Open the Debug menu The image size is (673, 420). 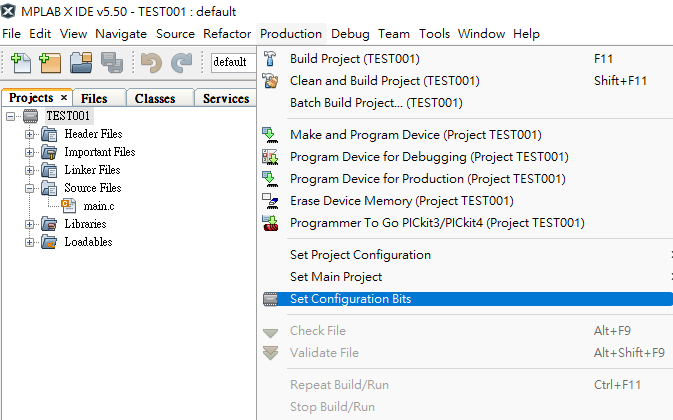(x=350, y=34)
